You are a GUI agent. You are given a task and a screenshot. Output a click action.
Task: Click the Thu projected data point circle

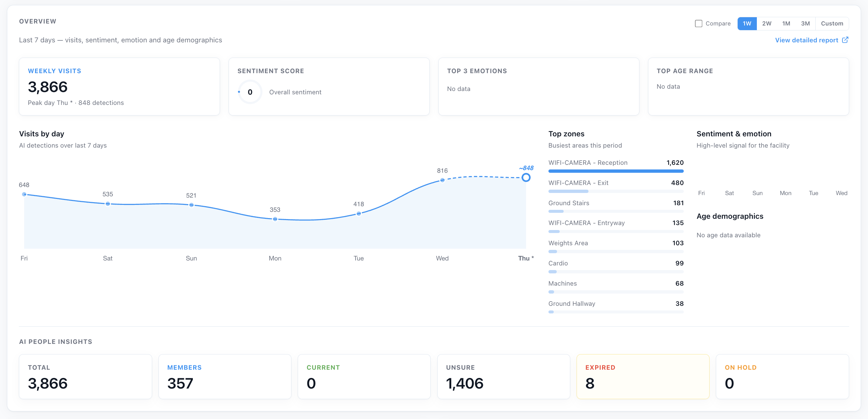(526, 177)
